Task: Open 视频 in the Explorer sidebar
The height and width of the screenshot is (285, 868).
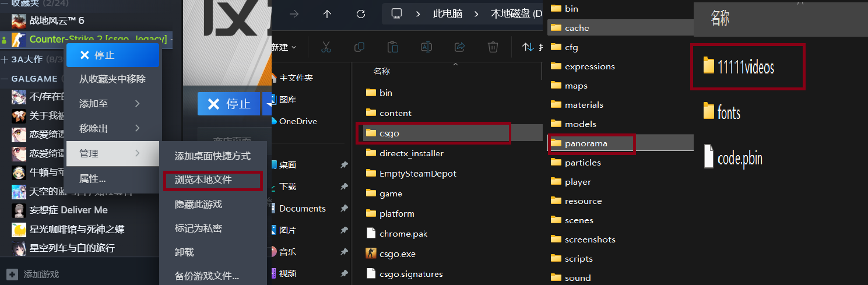Action: tap(288, 273)
